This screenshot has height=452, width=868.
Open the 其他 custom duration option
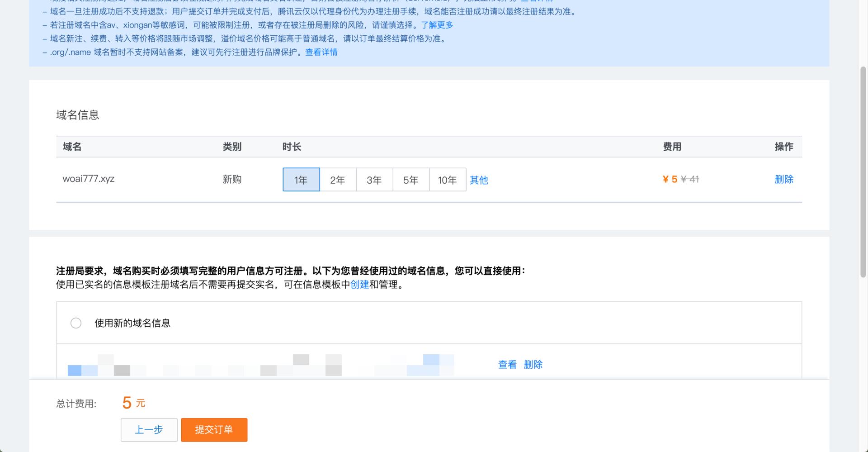click(479, 180)
